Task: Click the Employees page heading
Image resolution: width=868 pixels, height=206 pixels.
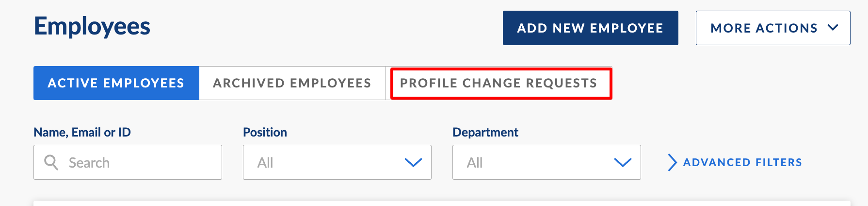Action: (x=92, y=27)
